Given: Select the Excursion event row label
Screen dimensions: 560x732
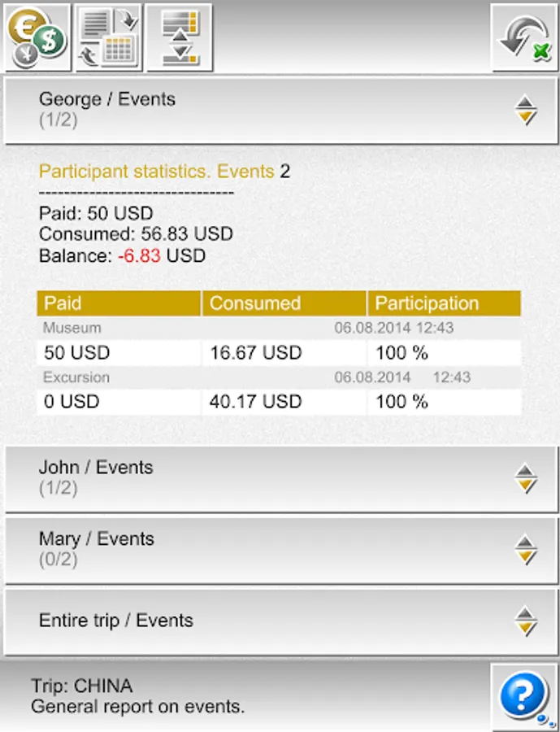Looking at the screenshot, I should [x=76, y=377].
